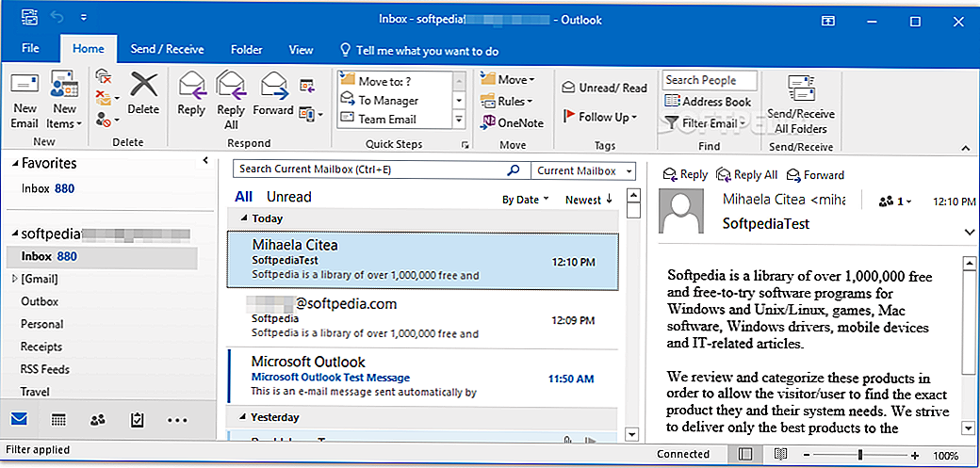Toggle Newest sort order

588,200
